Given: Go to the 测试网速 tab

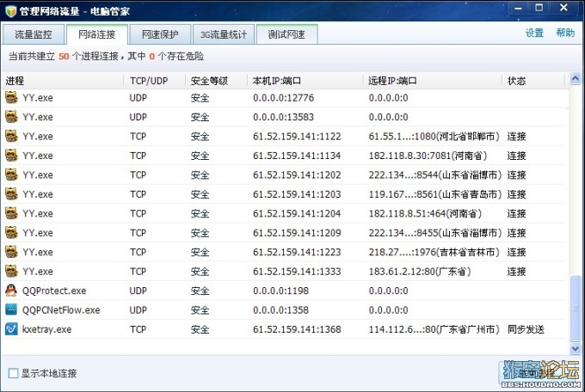Looking at the screenshot, I should tap(286, 34).
